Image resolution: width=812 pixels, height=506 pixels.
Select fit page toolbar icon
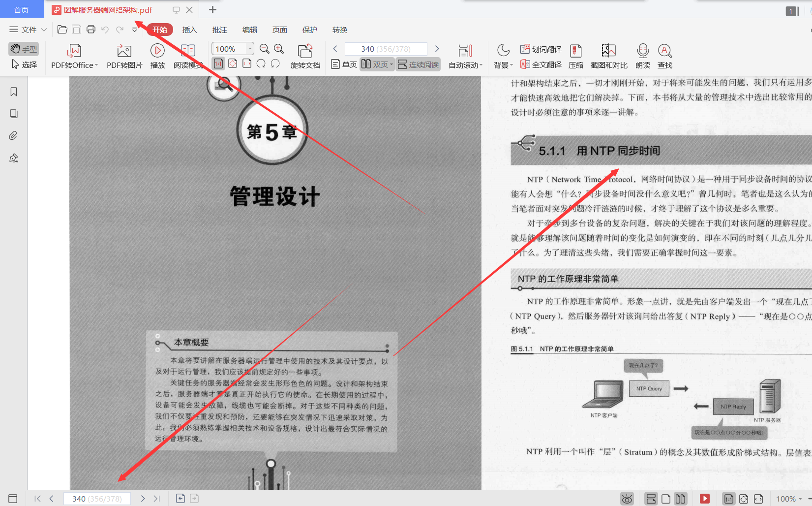[233, 63]
